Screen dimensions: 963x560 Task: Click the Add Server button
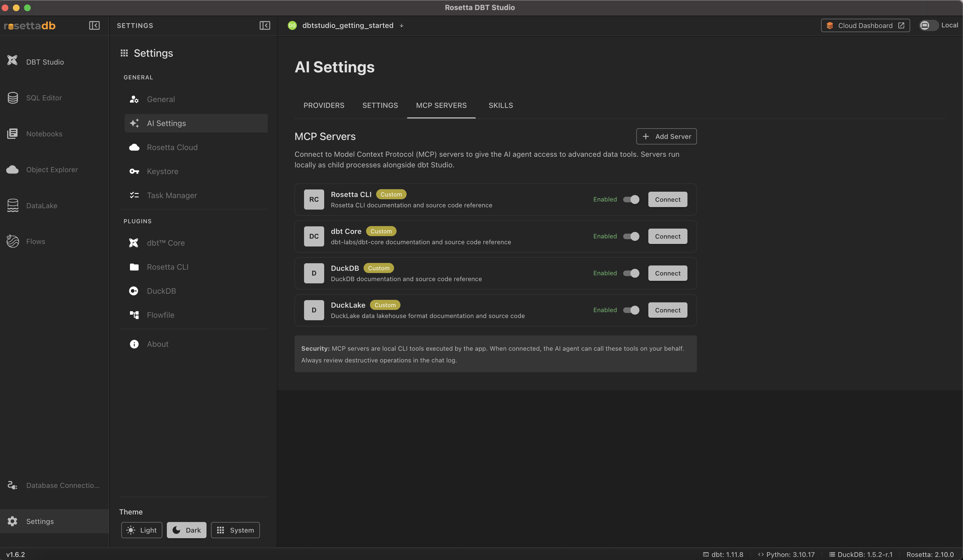tap(666, 136)
